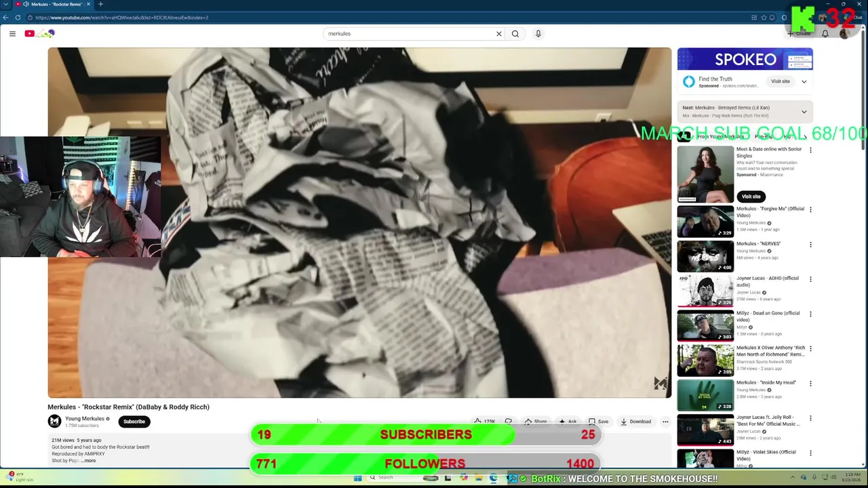Open Young Merkules channel name link
868x488 pixels.
(x=85, y=419)
